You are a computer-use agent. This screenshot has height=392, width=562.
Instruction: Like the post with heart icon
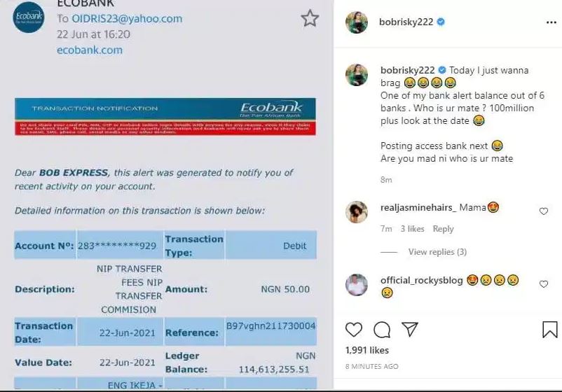pyautogui.click(x=355, y=329)
